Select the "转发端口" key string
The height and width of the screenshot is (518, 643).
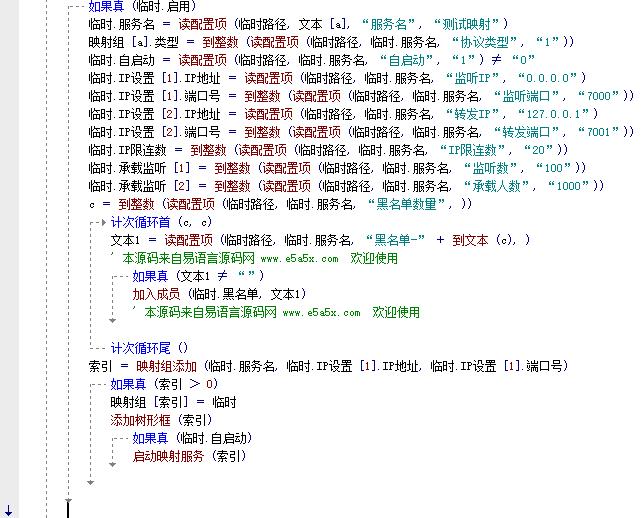point(526,132)
